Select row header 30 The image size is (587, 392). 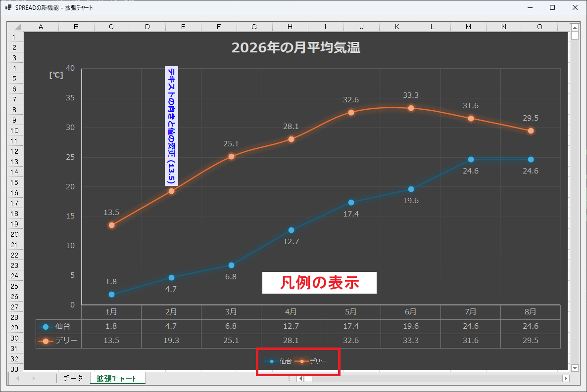coord(14,338)
